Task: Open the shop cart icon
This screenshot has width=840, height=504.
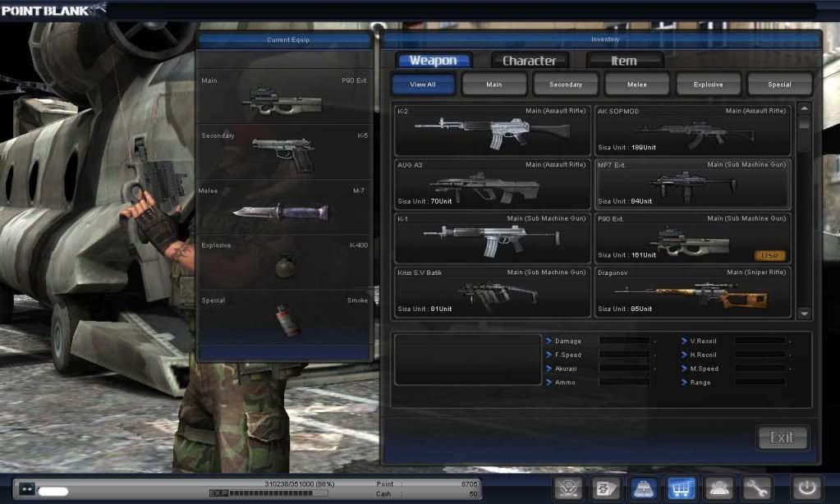Action: point(681,488)
